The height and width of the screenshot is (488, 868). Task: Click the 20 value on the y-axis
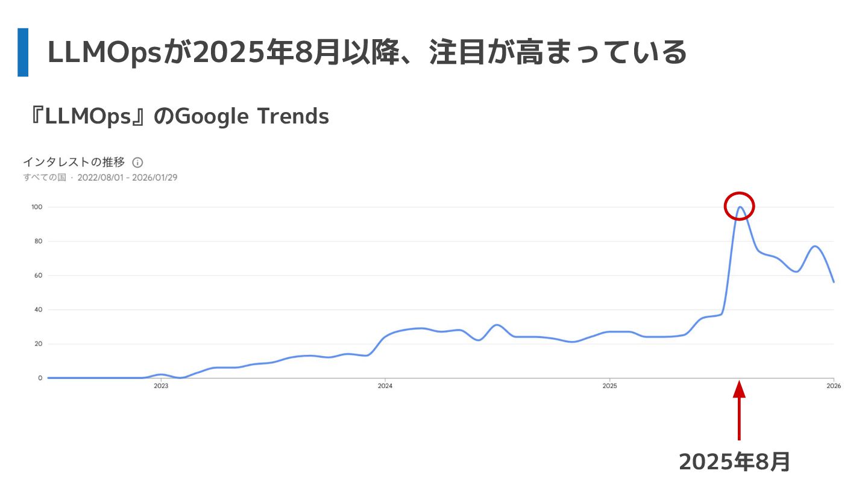point(38,344)
